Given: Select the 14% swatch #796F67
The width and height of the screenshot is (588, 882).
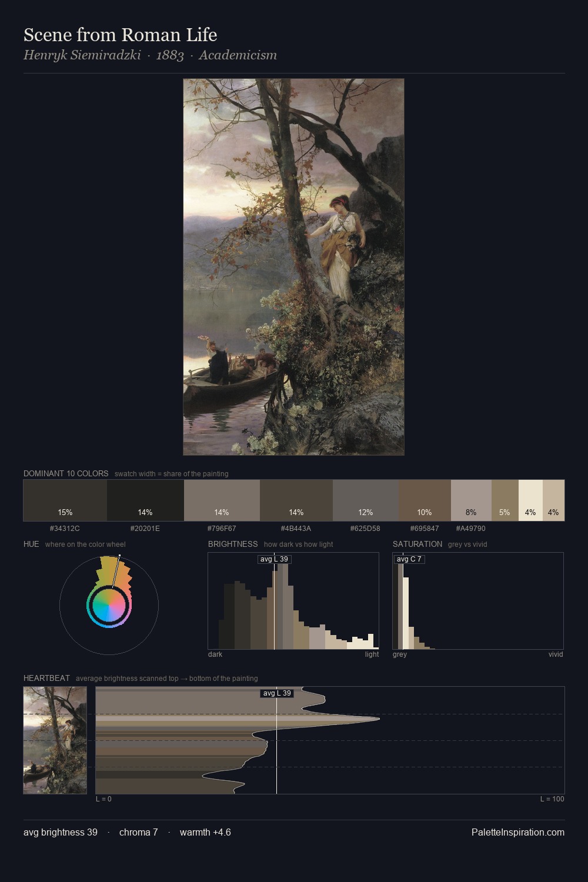Looking at the screenshot, I should pyautogui.click(x=222, y=500).
